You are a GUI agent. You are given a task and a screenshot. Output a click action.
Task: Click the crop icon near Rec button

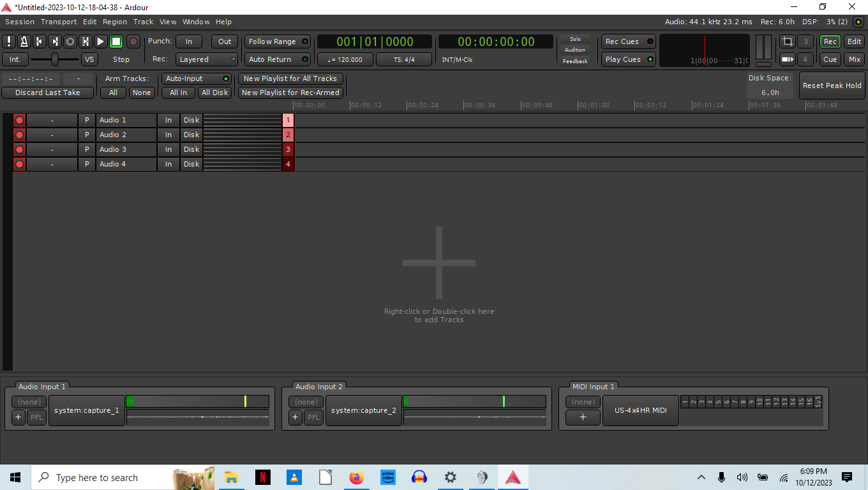[x=788, y=41]
